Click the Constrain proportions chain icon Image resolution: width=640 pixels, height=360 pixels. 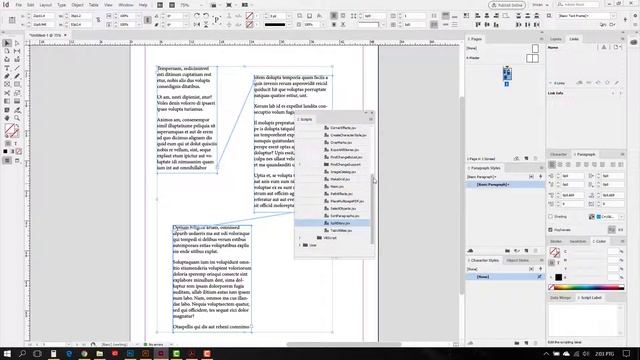click(98, 20)
